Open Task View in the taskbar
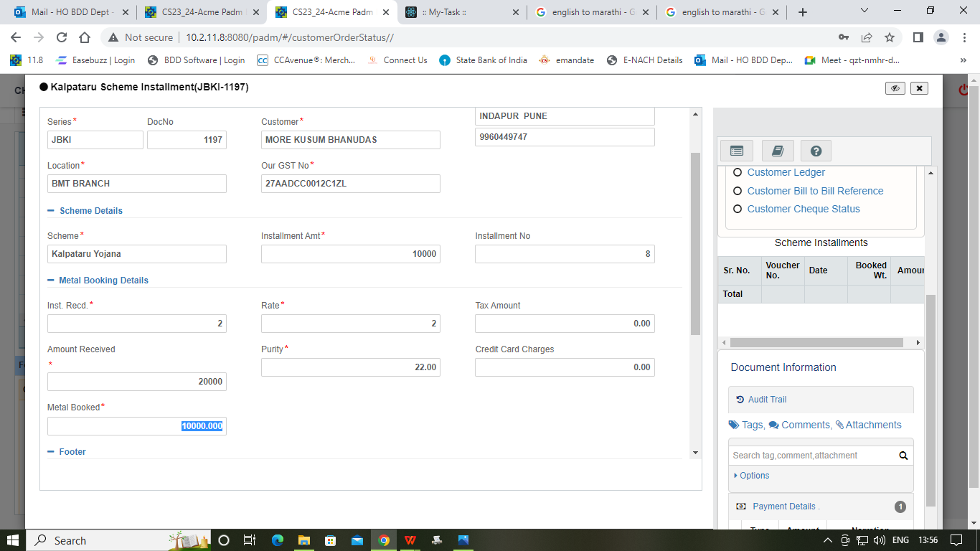This screenshot has height=551, width=980. (x=249, y=540)
